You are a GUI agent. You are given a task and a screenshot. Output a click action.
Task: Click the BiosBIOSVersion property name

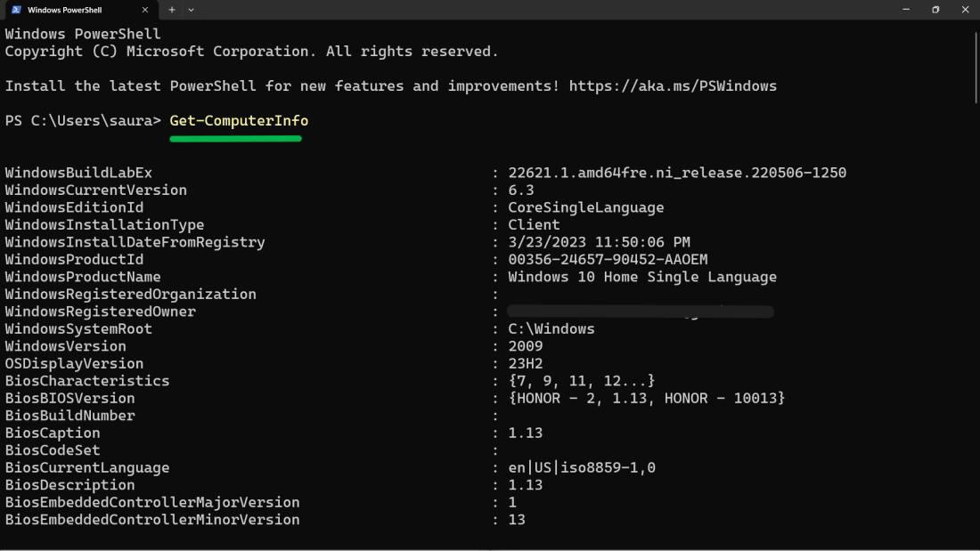point(70,399)
